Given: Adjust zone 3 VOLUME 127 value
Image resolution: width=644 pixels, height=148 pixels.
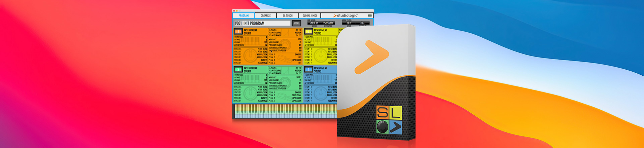Looking at the screenshot, I should 251,80.
